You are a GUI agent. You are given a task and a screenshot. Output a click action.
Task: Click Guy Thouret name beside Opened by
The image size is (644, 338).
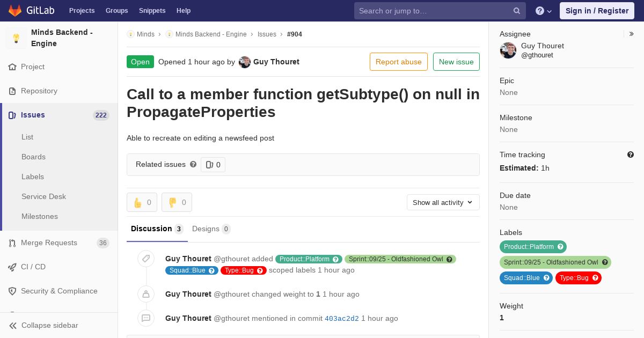pos(276,62)
